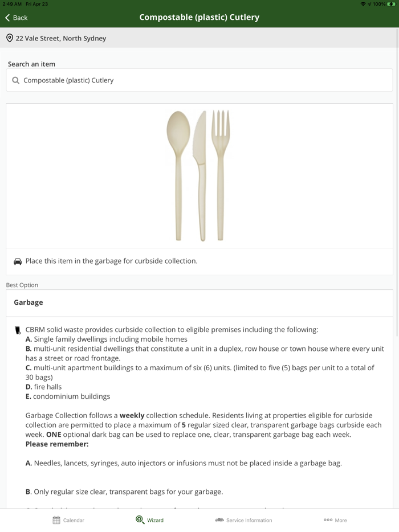Open the Calendar tab
This screenshot has height=532, width=399.
point(68,520)
